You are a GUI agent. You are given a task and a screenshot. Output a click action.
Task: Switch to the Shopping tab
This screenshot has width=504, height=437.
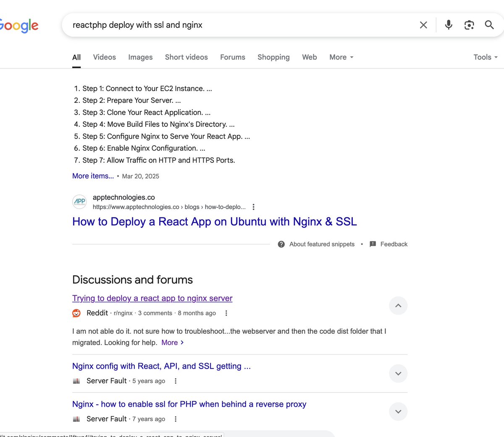click(273, 57)
